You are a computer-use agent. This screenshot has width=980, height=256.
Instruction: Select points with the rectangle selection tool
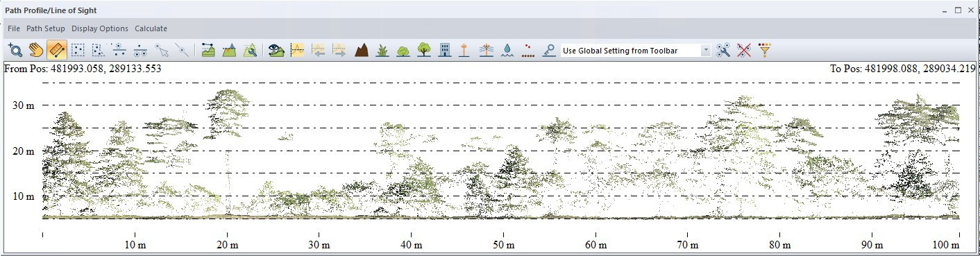point(78,50)
